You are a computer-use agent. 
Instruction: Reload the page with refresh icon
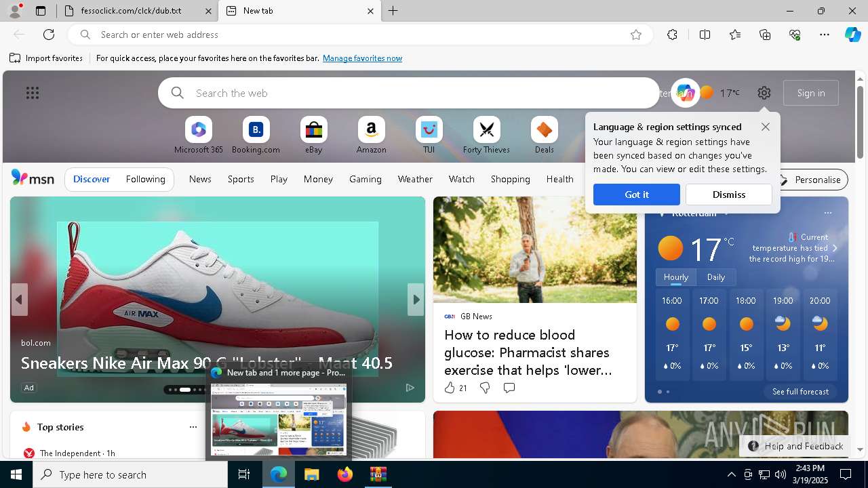[49, 35]
